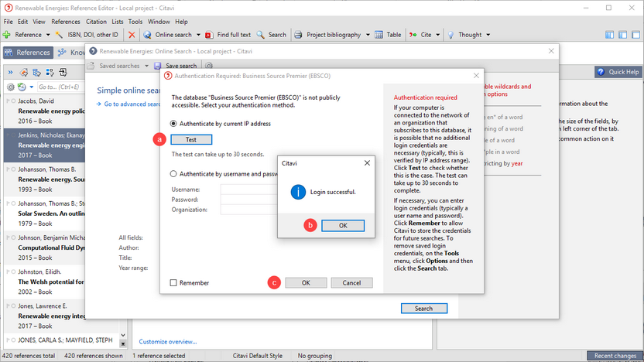This screenshot has width=644, height=362.
Task: Click the Thought light bulb icon
Action: [x=450, y=35]
